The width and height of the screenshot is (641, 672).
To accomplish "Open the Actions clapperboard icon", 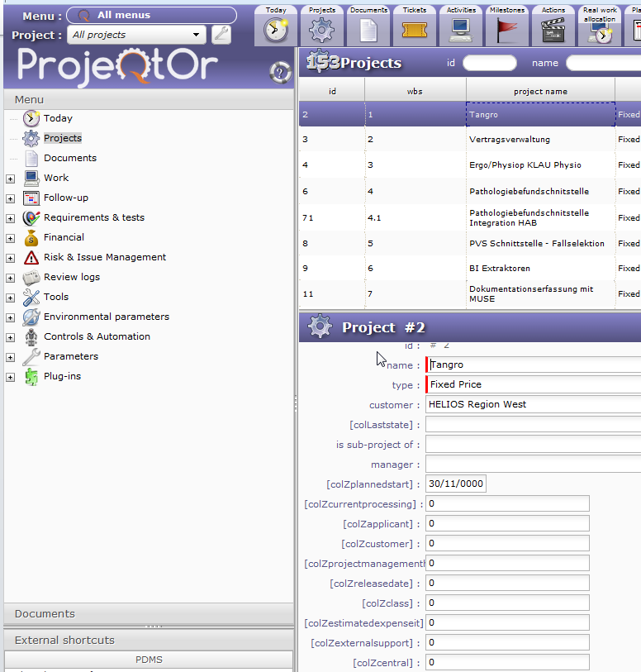I will (553, 29).
